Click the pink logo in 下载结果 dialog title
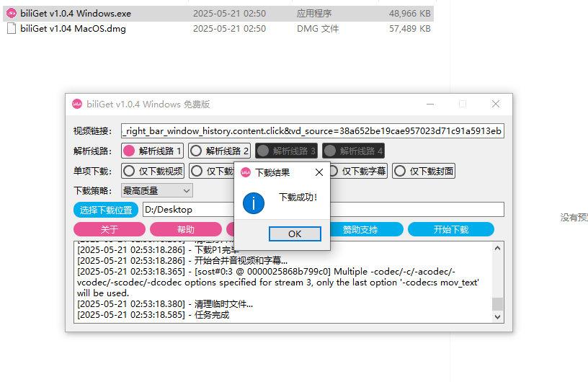 pyautogui.click(x=246, y=172)
